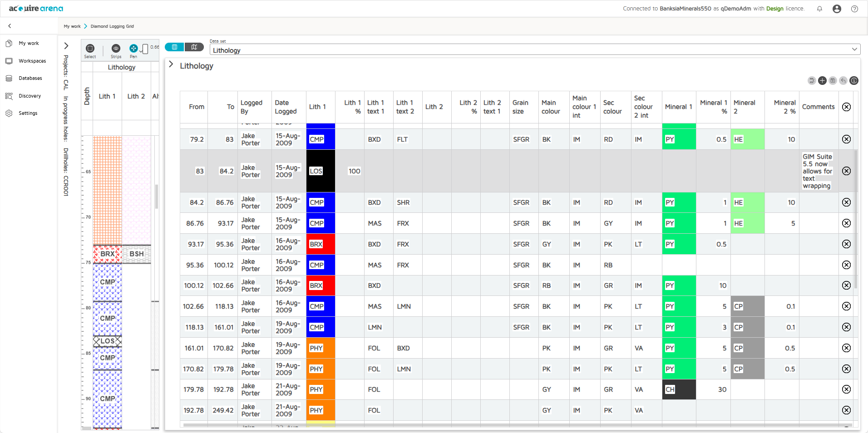
Task: Expand the Lithology section chevron
Action: (171, 64)
